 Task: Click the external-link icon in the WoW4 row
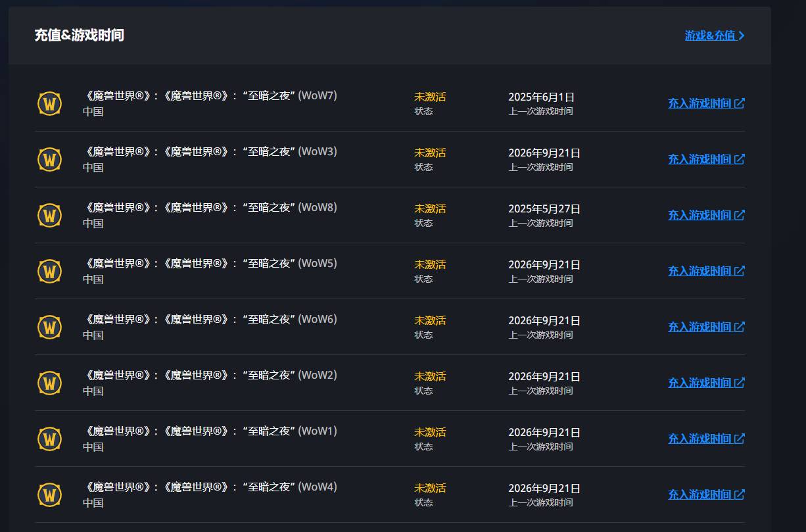740,495
